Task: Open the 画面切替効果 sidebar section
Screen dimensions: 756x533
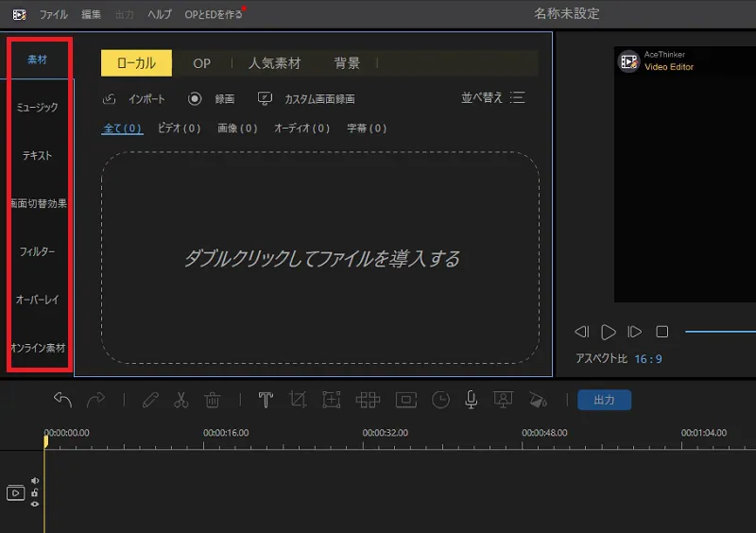Action: pos(39,203)
